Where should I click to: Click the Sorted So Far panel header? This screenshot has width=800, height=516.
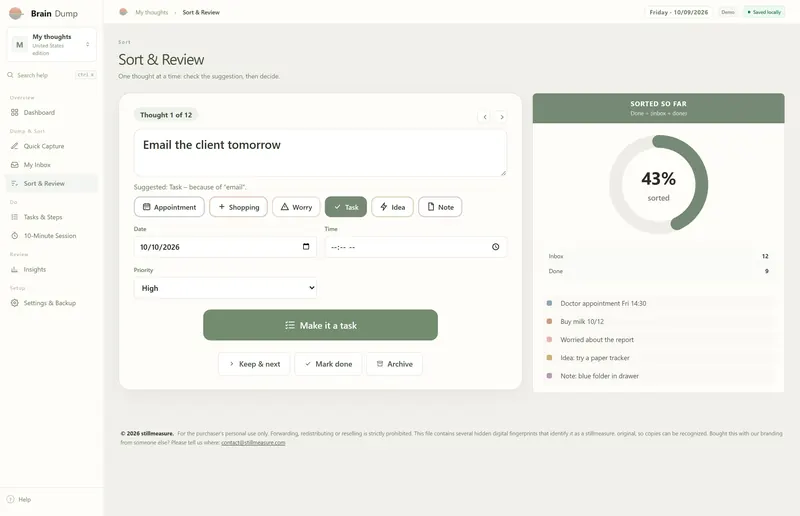[659, 108]
